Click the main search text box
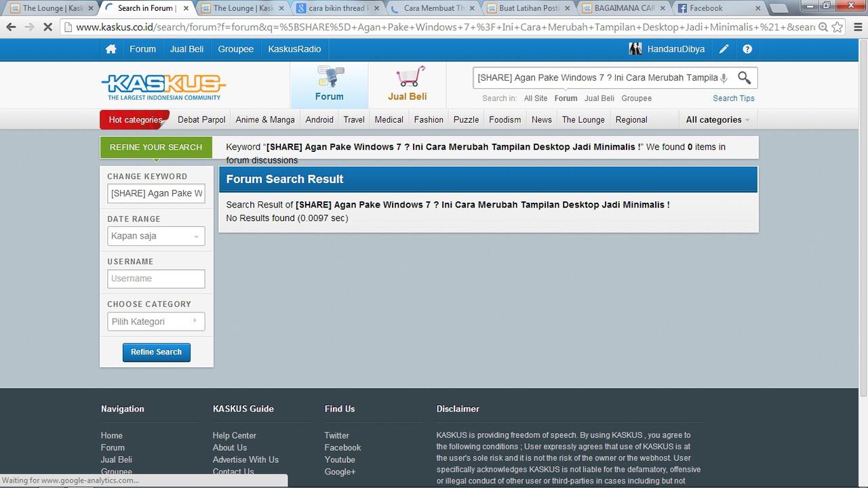This screenshot has width=868, height=488. point(597,78)
